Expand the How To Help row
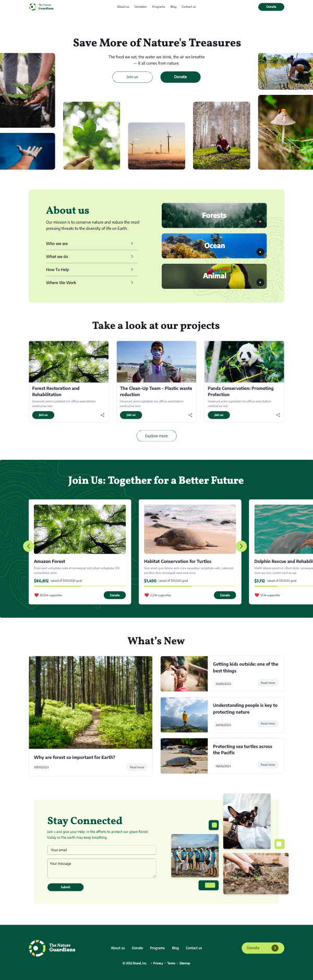This screenshot has width=313, height=980. point(90,269)
